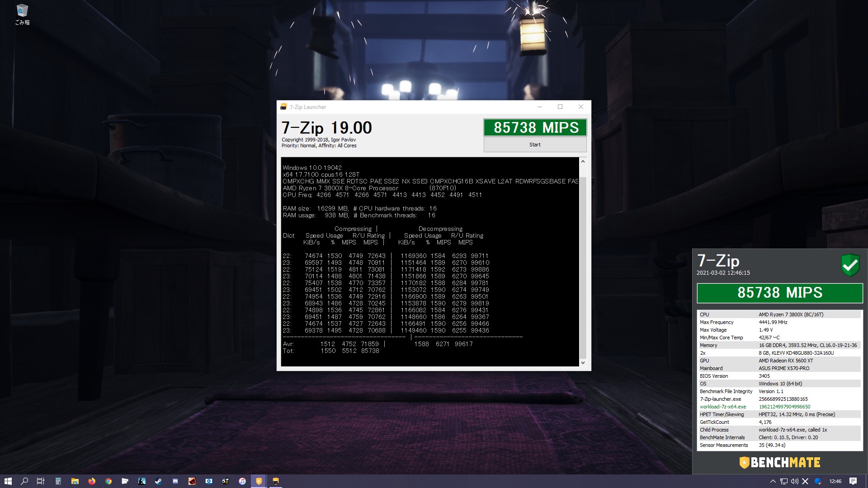The image size is (868, 488).
Task: Open the white flag icon on taskbar
Action: point(125,481)
